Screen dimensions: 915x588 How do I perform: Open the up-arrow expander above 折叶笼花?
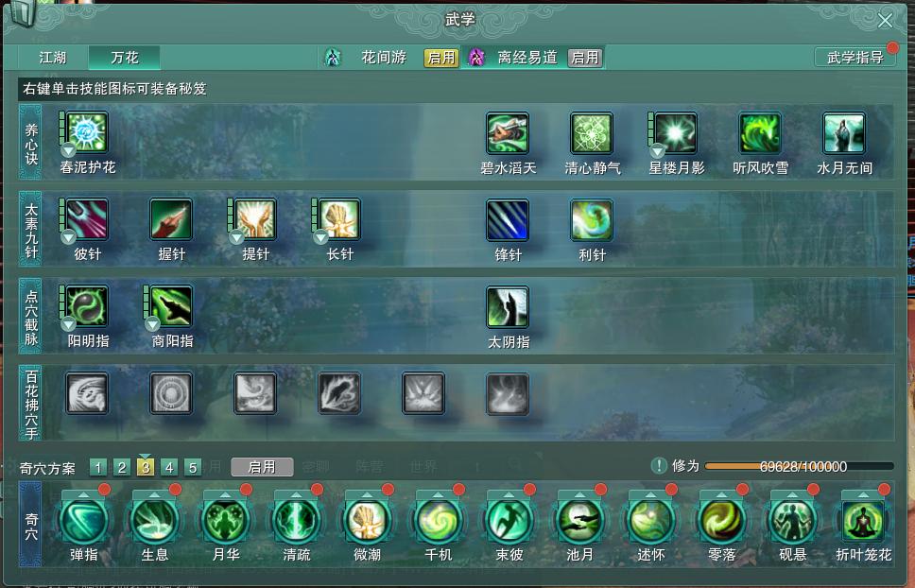(x=864, y=494)
